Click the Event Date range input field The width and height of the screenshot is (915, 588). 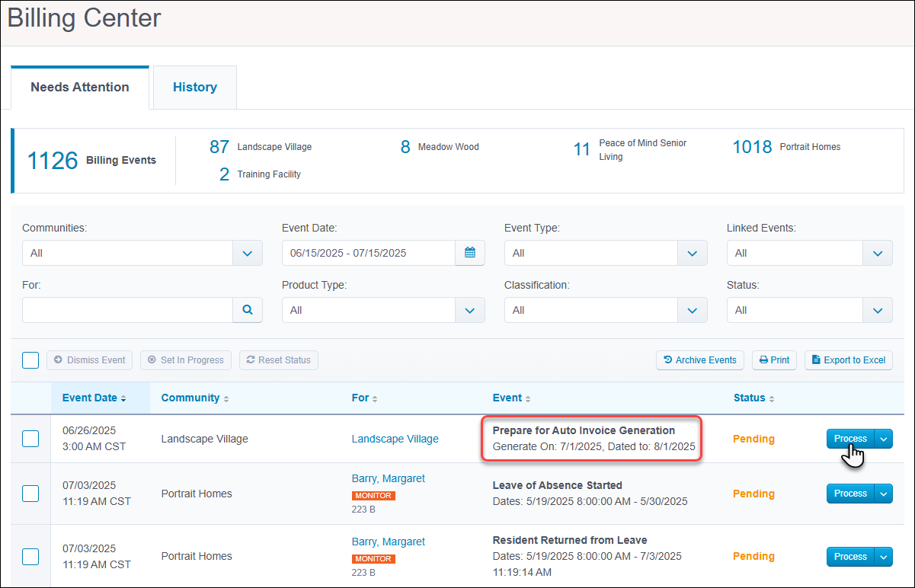369,253
